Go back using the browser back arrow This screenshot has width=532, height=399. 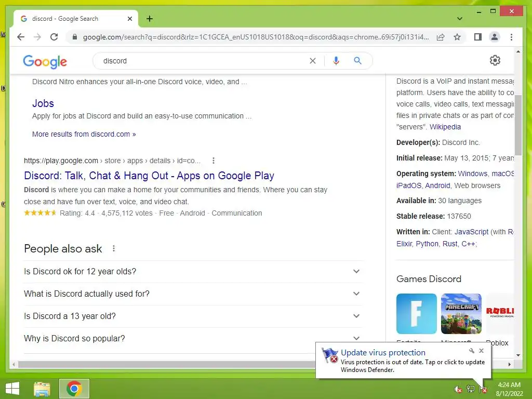click(x=21, y=37)
